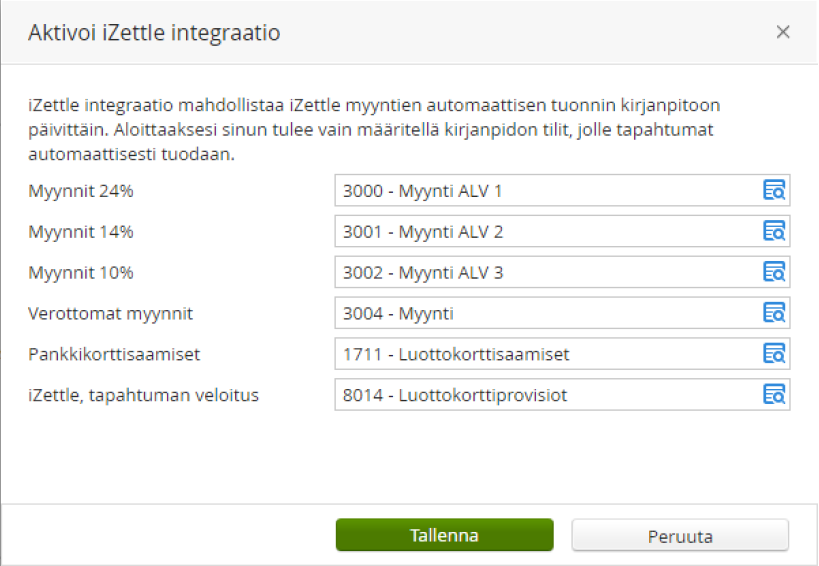Open account lookup for iZettle tapahtuman veloitus
This screenshot has width=819, height=566.
pos(774,394)
